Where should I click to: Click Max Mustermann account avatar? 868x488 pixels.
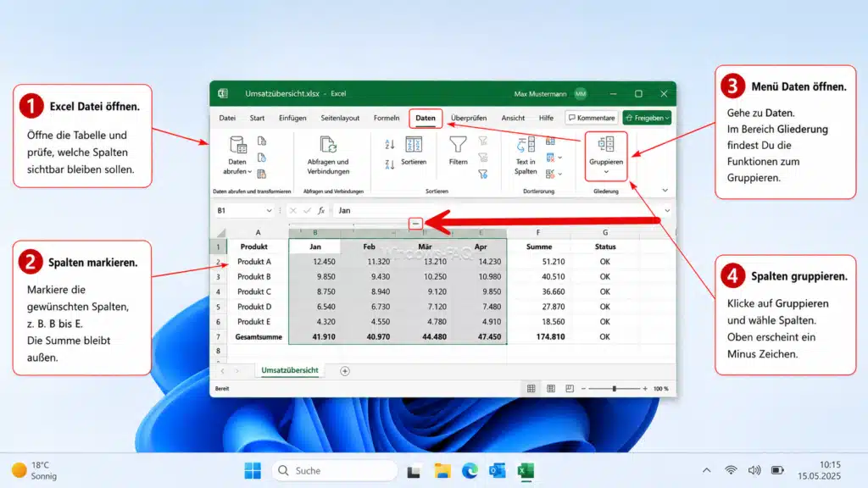click(580, 93)
